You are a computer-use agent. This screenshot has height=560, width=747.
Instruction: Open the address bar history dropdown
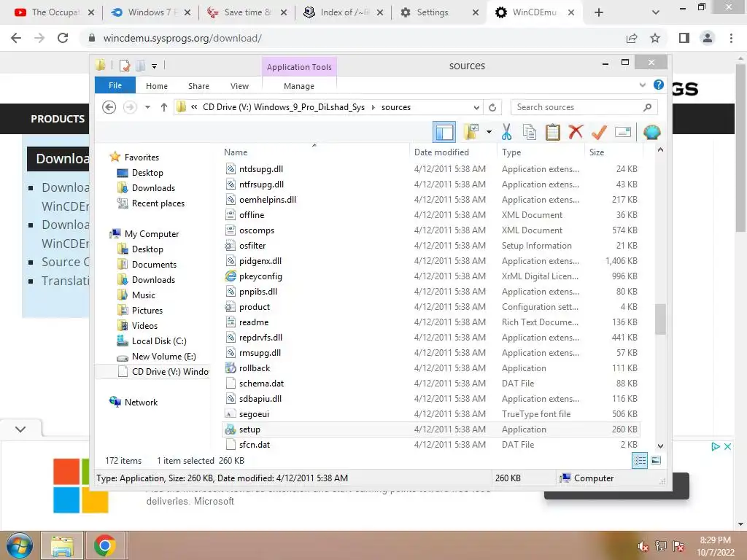pos(476,107)
